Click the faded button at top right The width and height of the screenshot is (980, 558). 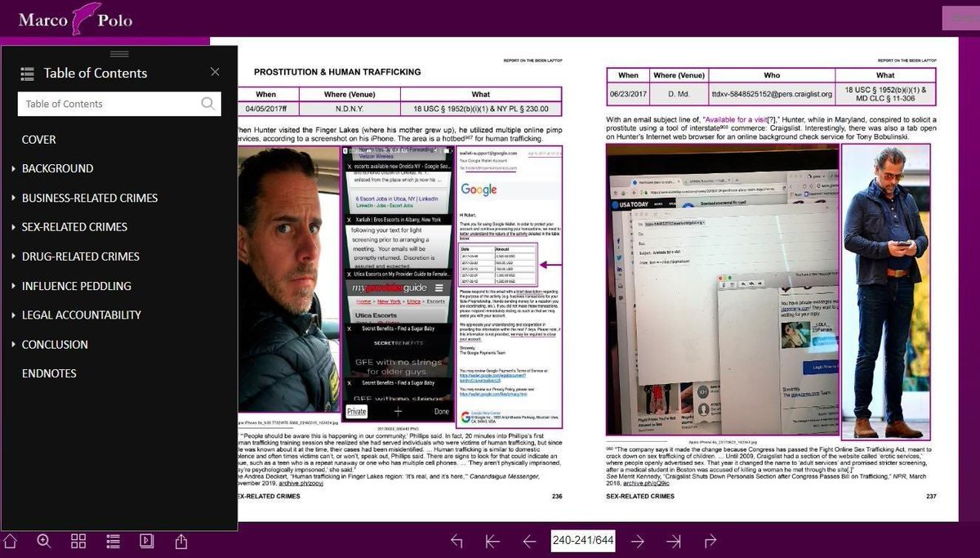[x=960, y=18]
